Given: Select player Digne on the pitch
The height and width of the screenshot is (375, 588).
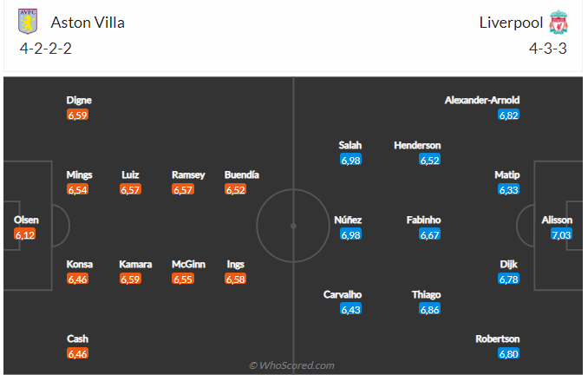Looking at the screenshot, I should tap(78, 101).
